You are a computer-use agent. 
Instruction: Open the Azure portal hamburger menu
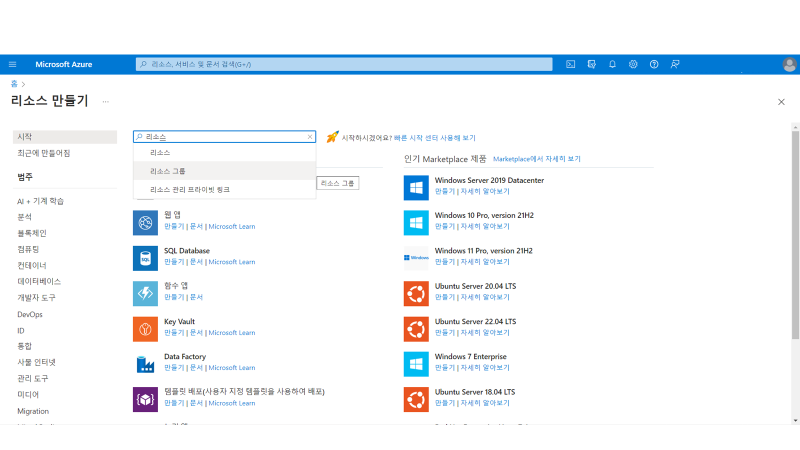13,64
